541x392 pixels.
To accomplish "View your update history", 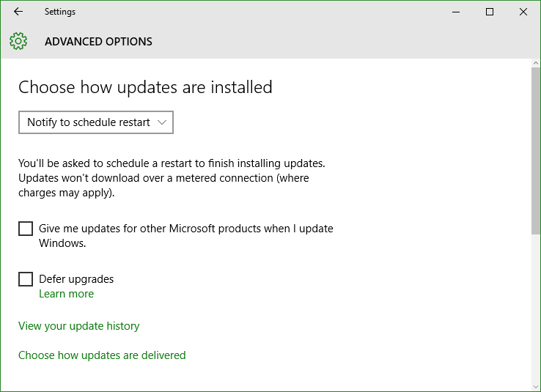I will (79, 326).
